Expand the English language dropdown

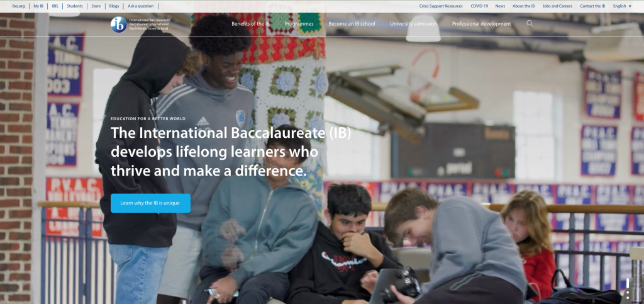click(x=622, y=6)
